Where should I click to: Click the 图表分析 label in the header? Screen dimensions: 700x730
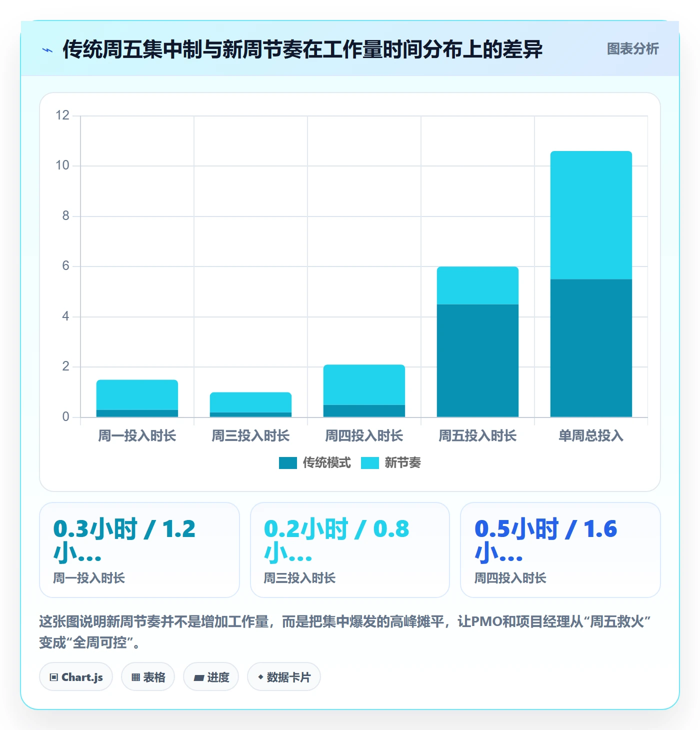tap(632, 49)
